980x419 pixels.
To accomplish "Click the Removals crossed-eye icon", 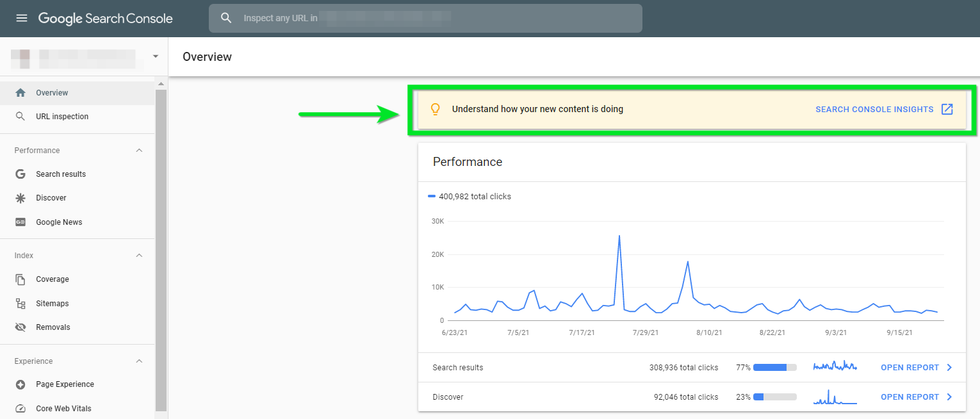I will [x=20, y=327].
